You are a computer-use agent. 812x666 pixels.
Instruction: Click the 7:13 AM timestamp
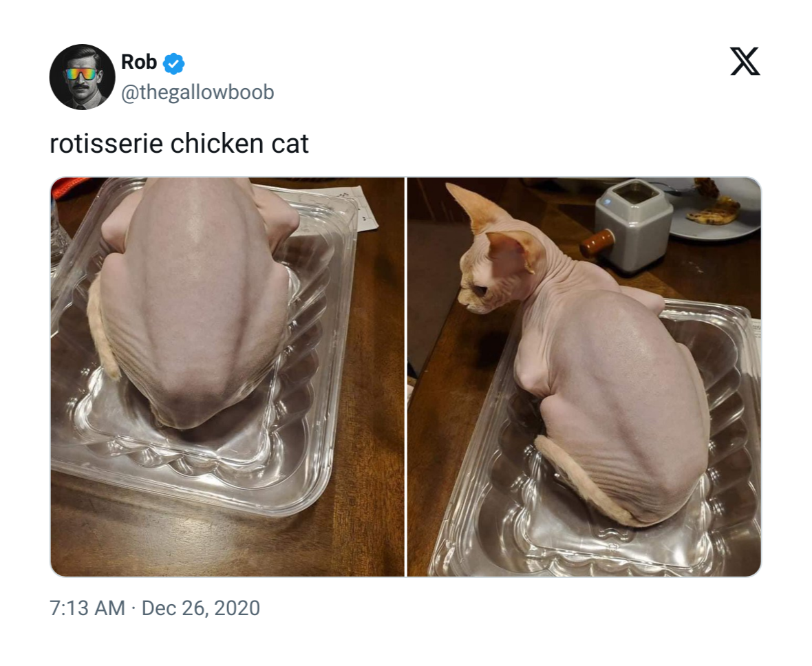point(87,608)
